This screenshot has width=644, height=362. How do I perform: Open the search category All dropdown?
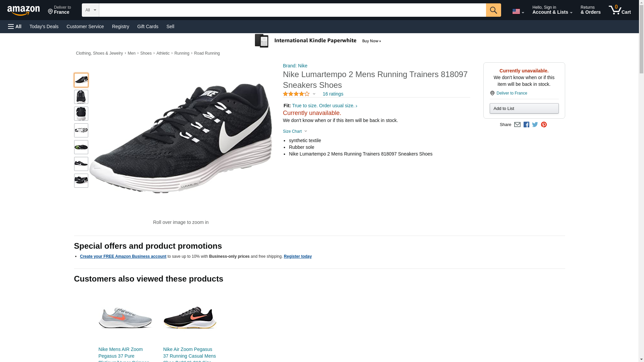90,10
